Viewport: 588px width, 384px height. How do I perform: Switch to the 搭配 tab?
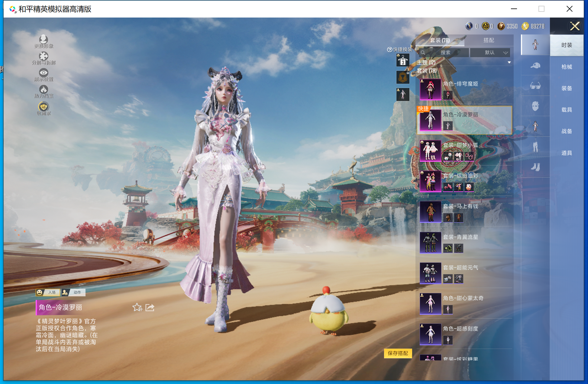click(489, 40)
